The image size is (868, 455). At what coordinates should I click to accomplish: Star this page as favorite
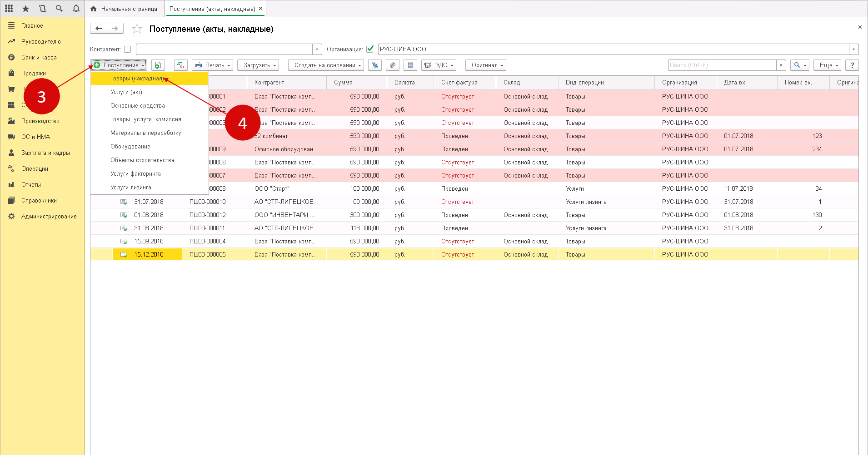[137, 29]
